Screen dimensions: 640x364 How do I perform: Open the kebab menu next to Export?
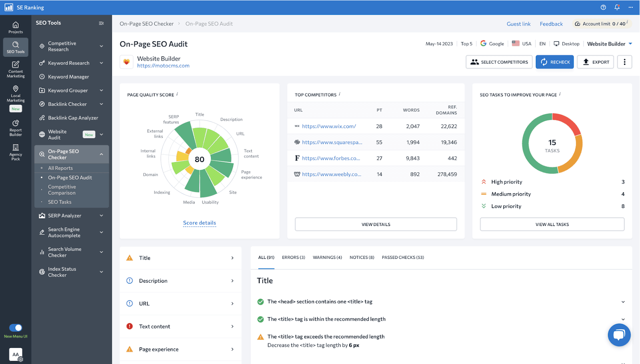click(624, 62)
